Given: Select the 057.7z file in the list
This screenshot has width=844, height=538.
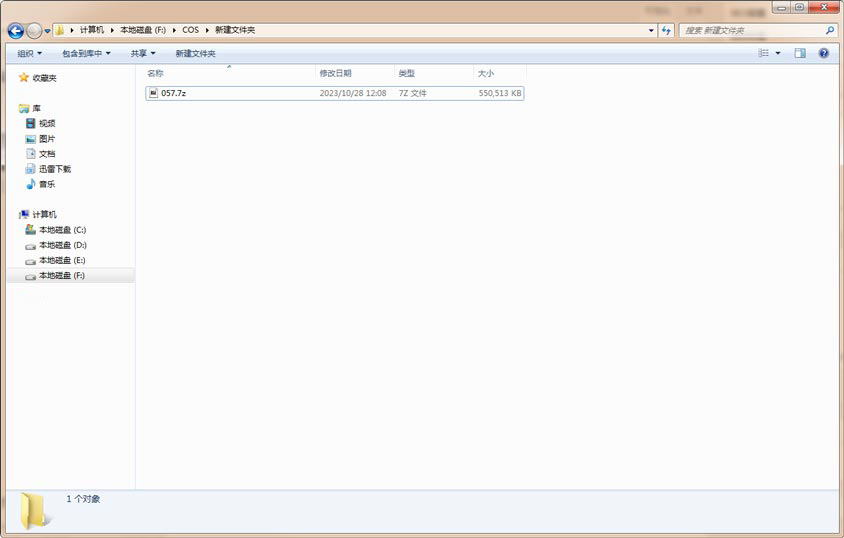Looking at the screenshot, I should tap(173, 93).
